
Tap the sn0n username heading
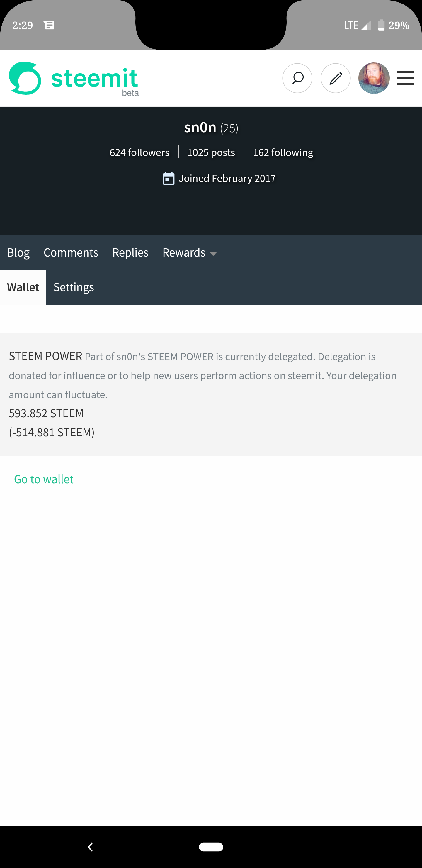click(200, 127)
